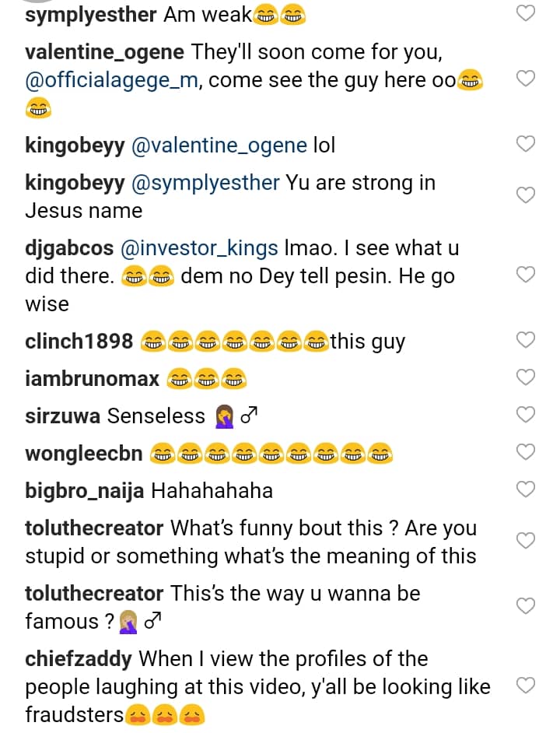This screenshot has height=733, width=560.
Task: Open @investor_kings mentioned profile
Action: pyautogui.click(x=201, y=248)
